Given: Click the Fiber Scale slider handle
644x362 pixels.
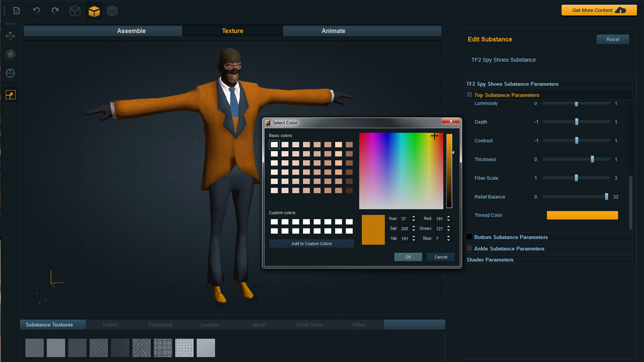Looking at the screenshot, I should point(577,178).
